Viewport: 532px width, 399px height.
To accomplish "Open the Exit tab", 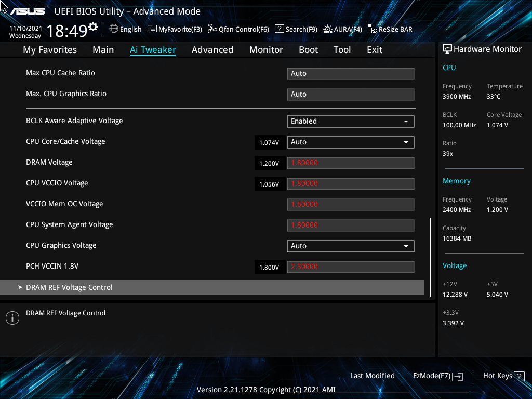I will tap(375, 50).
